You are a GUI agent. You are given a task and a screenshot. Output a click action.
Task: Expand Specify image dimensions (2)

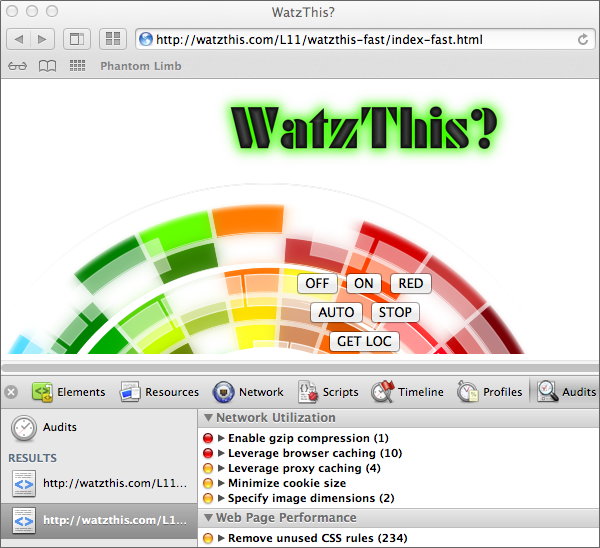point(221,498)
